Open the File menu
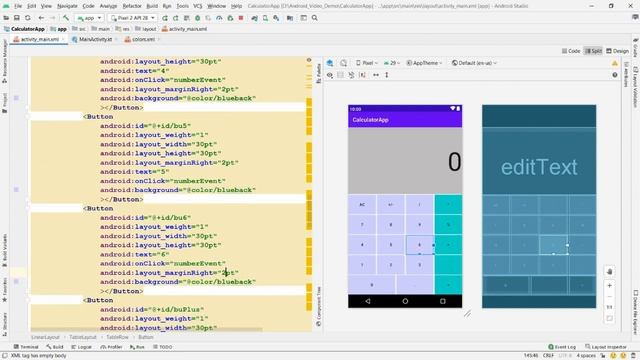640x360 pixels. (x=18, y=6)
